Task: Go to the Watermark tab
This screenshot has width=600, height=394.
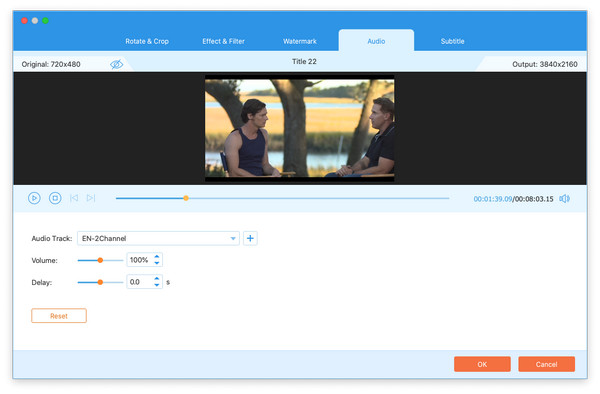Action: 300,41
